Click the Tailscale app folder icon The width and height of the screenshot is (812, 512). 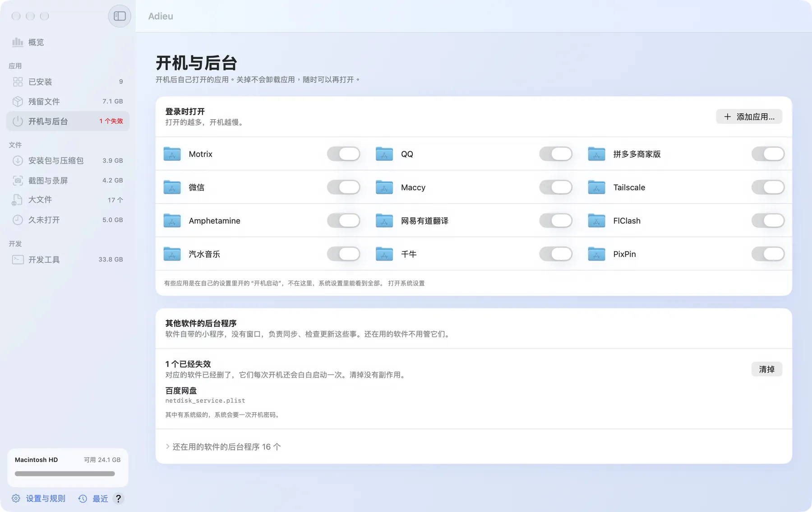(596, 187)
